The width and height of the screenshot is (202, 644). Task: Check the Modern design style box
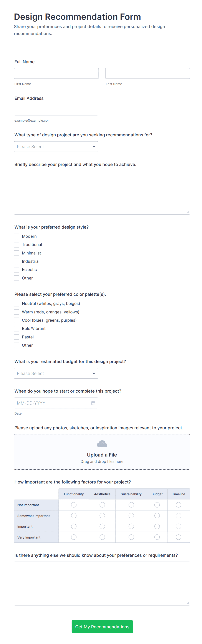click(x=17, y=236)
